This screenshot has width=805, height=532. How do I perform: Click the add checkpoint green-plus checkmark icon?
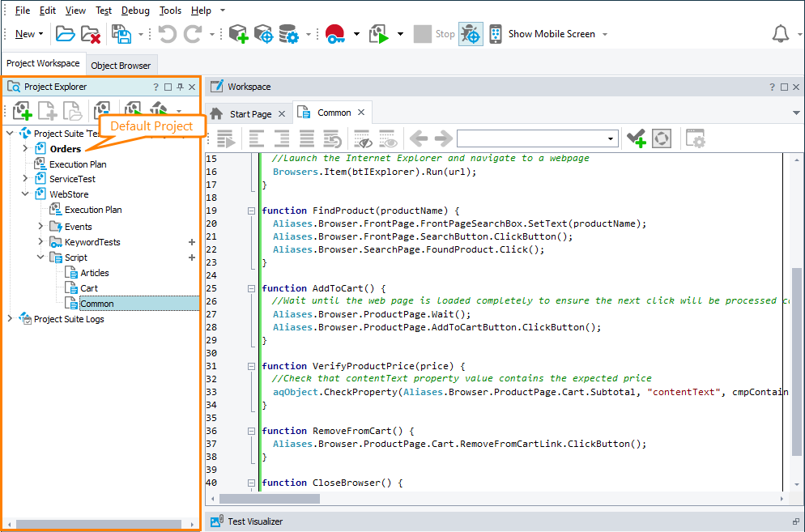coord(636,138)
